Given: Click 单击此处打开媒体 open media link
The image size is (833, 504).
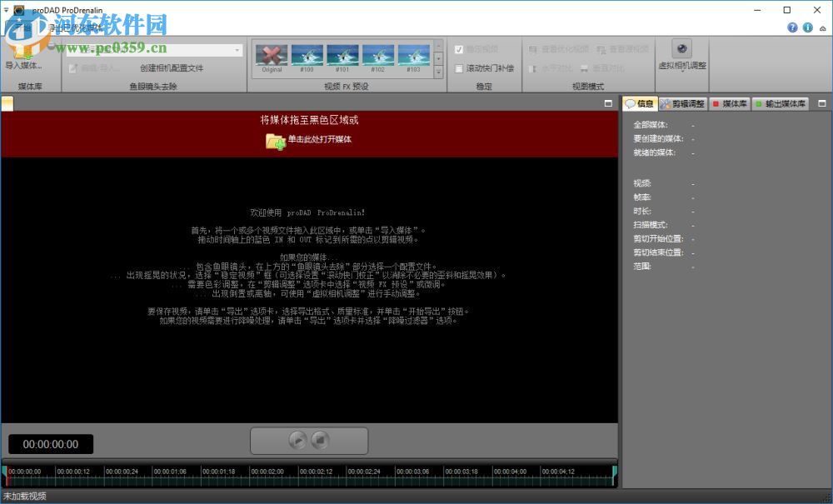Looking at the screenshot, I should click(x=319, y=139).
